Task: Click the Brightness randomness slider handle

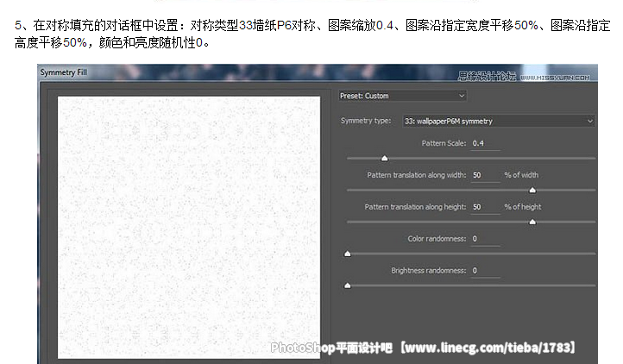Action: [x=347, y=286]
